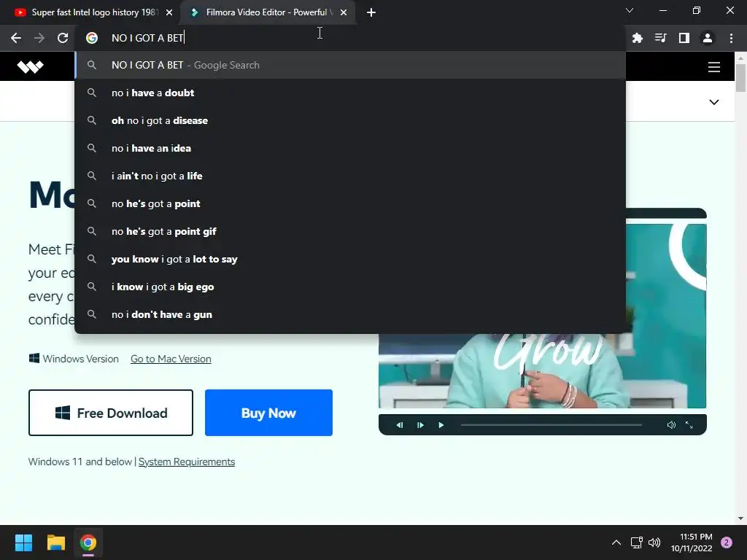Mute the video player volume
Screen dimensions: 747x560
click(x=671, y=425)
